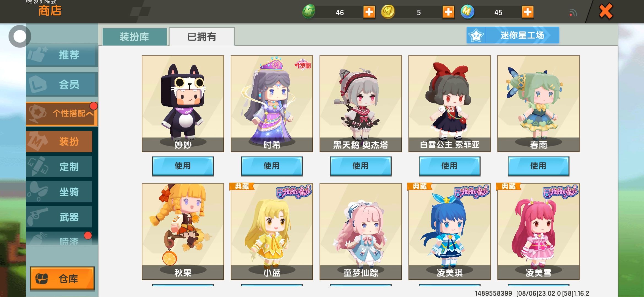The height and width of the screenshot is (297, 644).
Task: Switch to the 装扮库 tab
Action: [135, 37]
